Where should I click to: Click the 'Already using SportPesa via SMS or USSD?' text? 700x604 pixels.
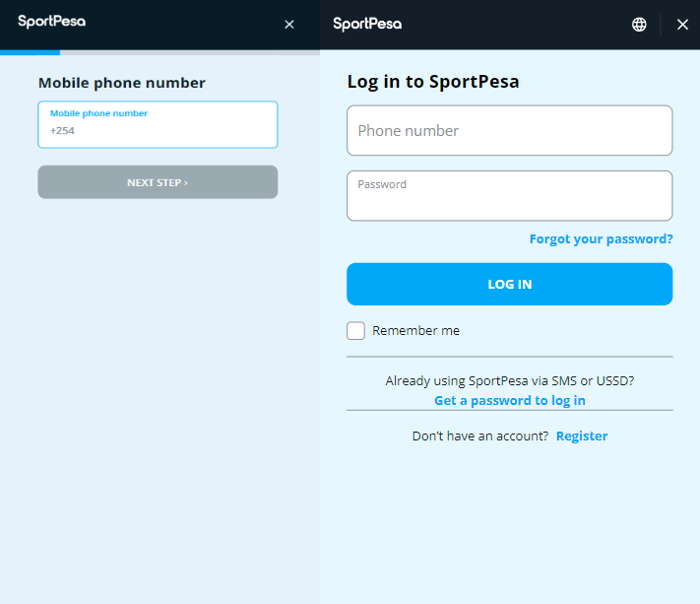(509, 380)
